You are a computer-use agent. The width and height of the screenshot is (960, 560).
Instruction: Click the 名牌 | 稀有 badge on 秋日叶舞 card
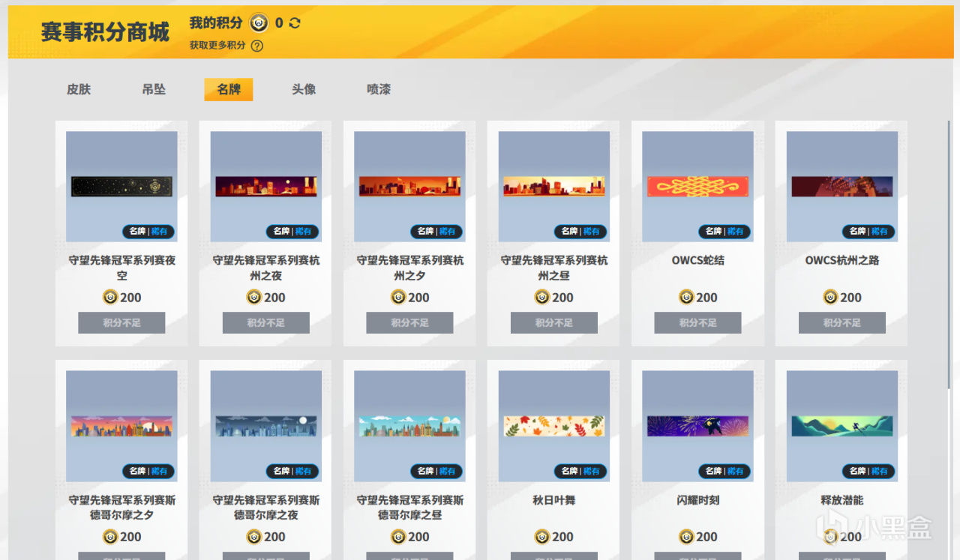(x=580, y=471)
